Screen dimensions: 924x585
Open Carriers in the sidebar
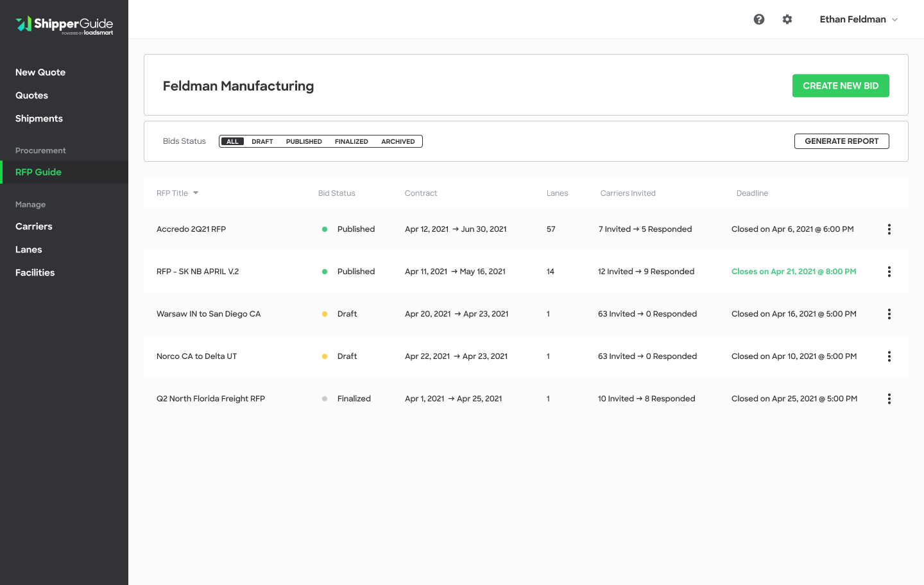[34, 226]
